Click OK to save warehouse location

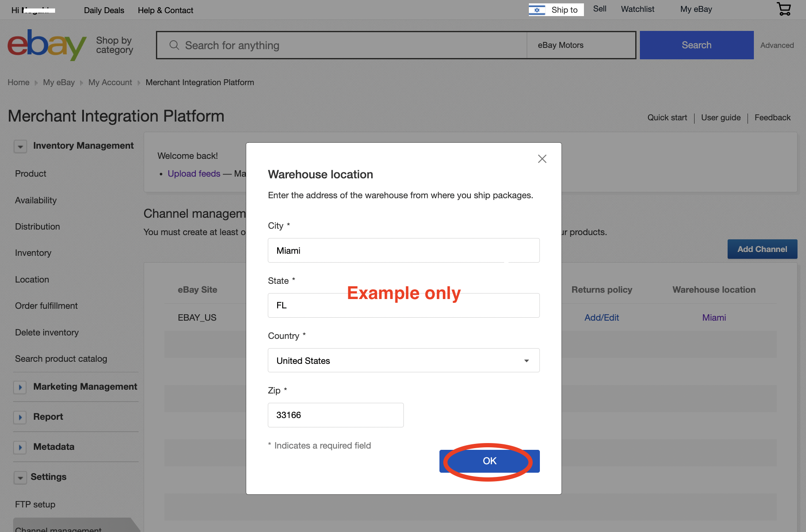coord(489,461)
